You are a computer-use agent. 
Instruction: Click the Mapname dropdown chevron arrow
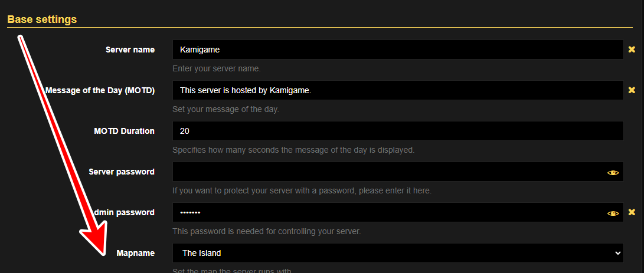click(x=617, y=253)
